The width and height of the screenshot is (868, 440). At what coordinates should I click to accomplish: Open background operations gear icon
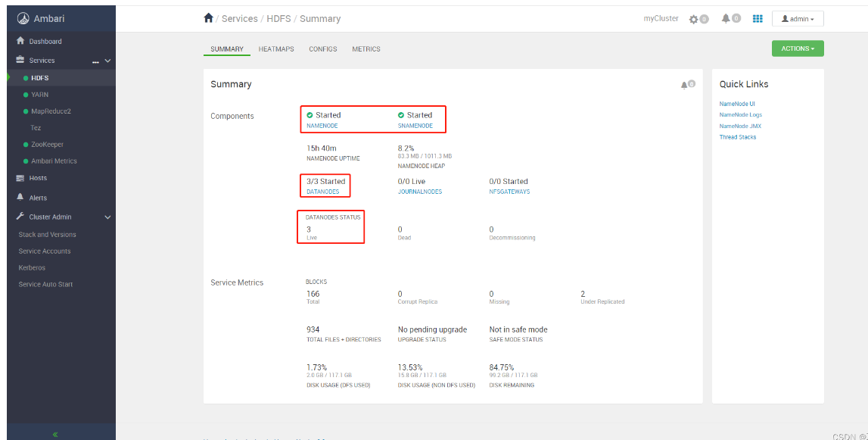pos(694,19)
